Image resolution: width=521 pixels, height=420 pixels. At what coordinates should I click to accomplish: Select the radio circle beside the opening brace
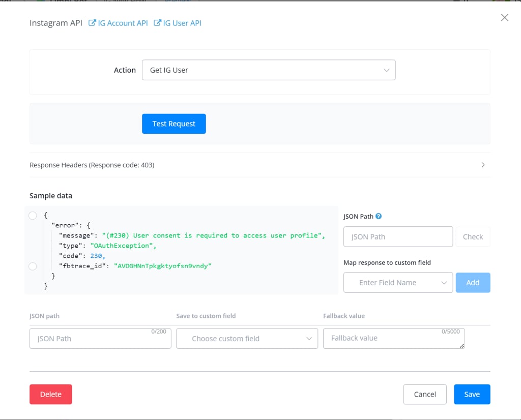click(x=33, y=216)
